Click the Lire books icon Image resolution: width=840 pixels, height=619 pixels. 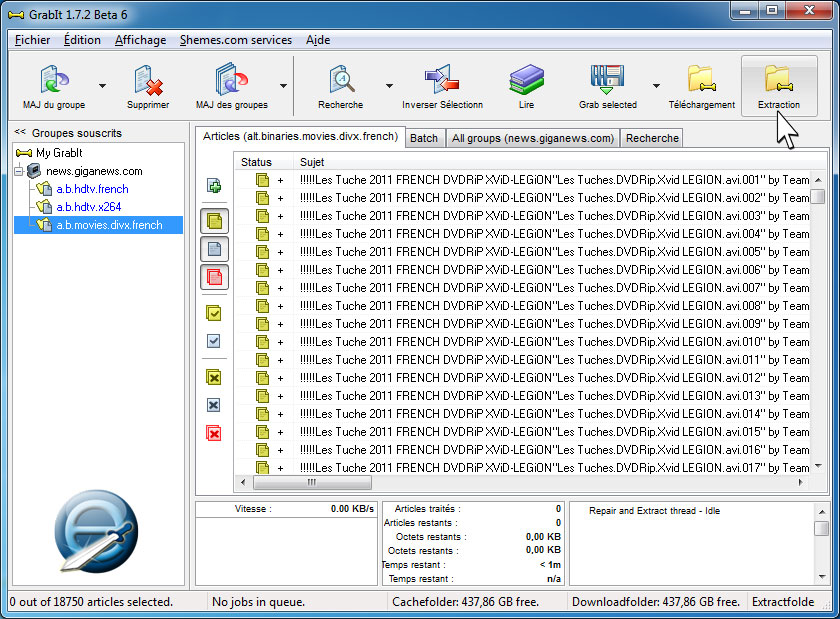pos(526,79)
